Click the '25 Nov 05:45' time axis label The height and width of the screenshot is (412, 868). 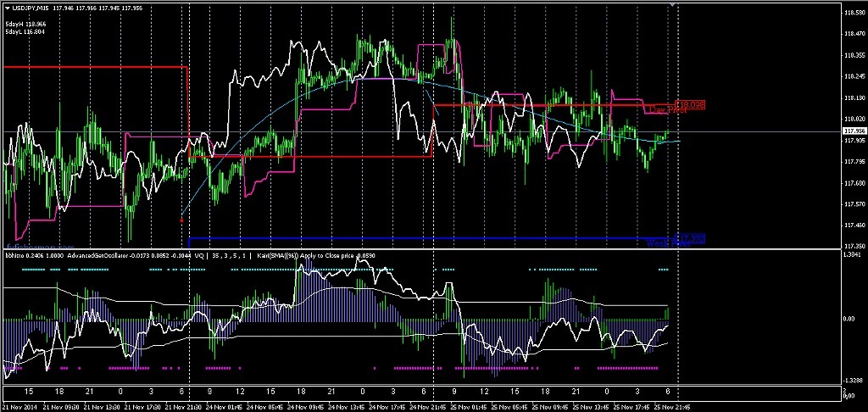pyautogui.click(x=509, y=407)
